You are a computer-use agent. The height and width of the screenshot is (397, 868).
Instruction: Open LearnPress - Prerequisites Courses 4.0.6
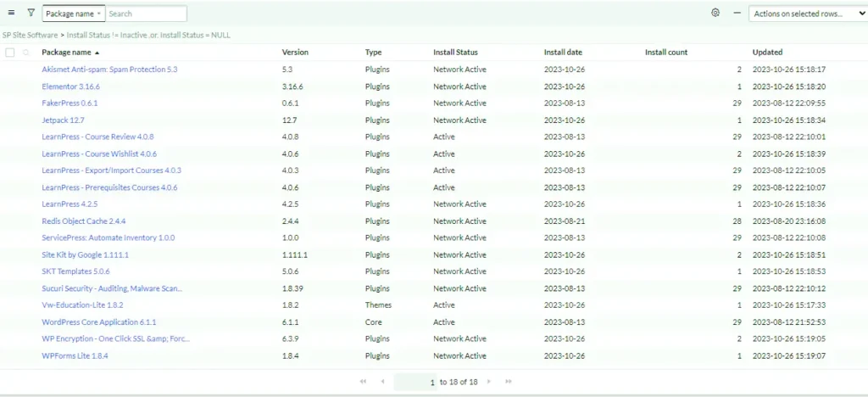(109, 187)
